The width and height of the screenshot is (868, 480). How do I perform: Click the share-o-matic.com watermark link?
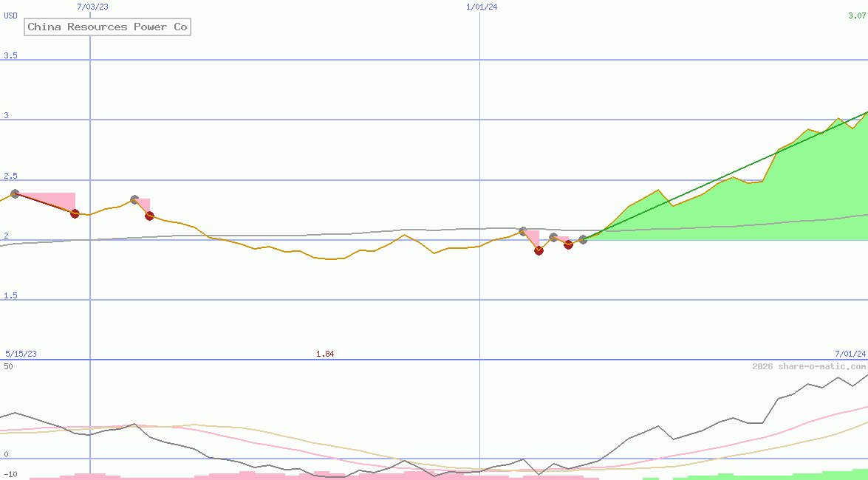pos(809,366)
